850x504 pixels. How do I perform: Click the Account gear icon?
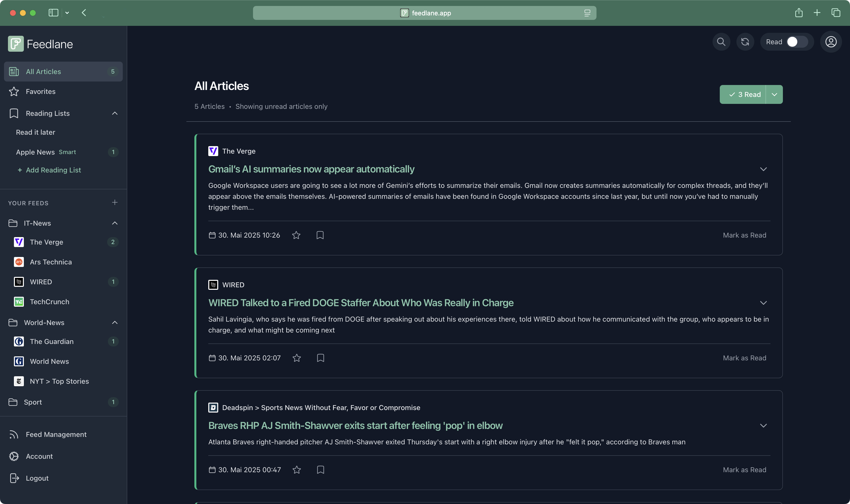pos(14,456)
